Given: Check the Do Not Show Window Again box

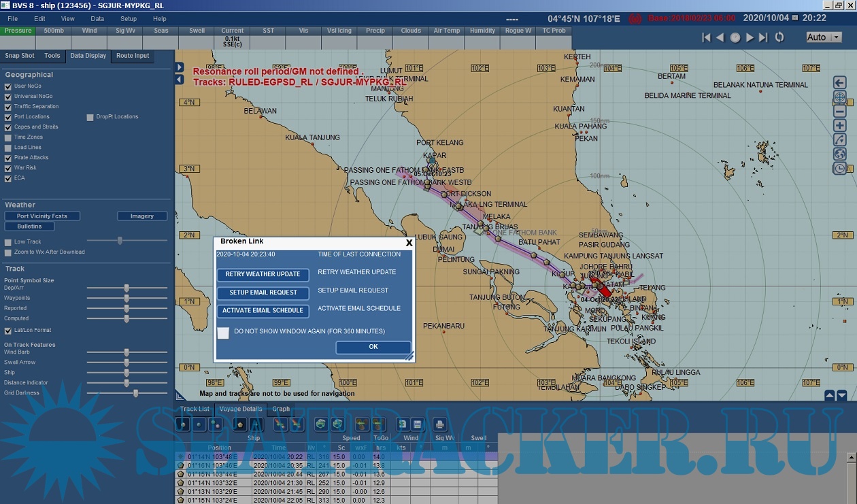Looking at the screenshot, I should [223, 333].
